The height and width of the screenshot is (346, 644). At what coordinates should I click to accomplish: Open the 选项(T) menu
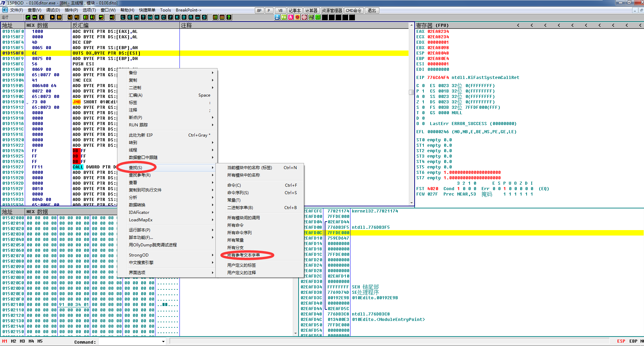pos(89,10)
